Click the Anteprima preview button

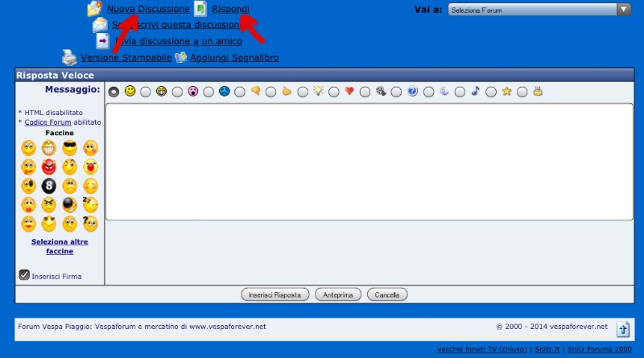tap(338, 294)
